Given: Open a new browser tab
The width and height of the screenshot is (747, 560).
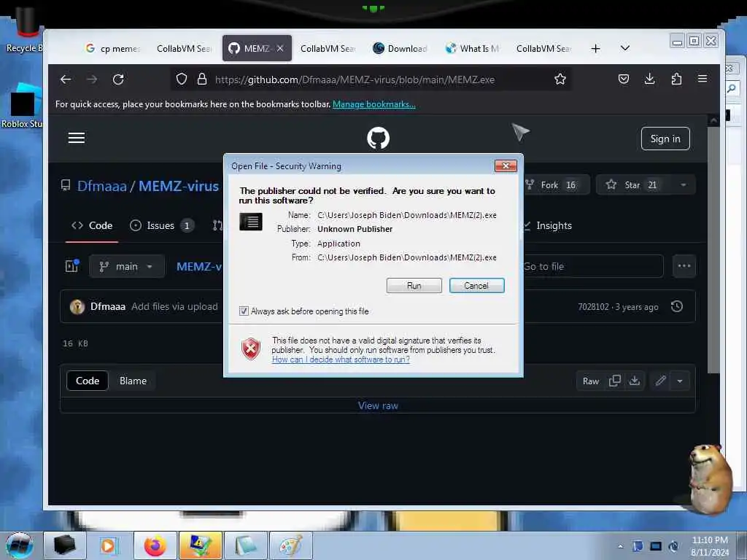Looking at the screenshot, I should [595, 49].
